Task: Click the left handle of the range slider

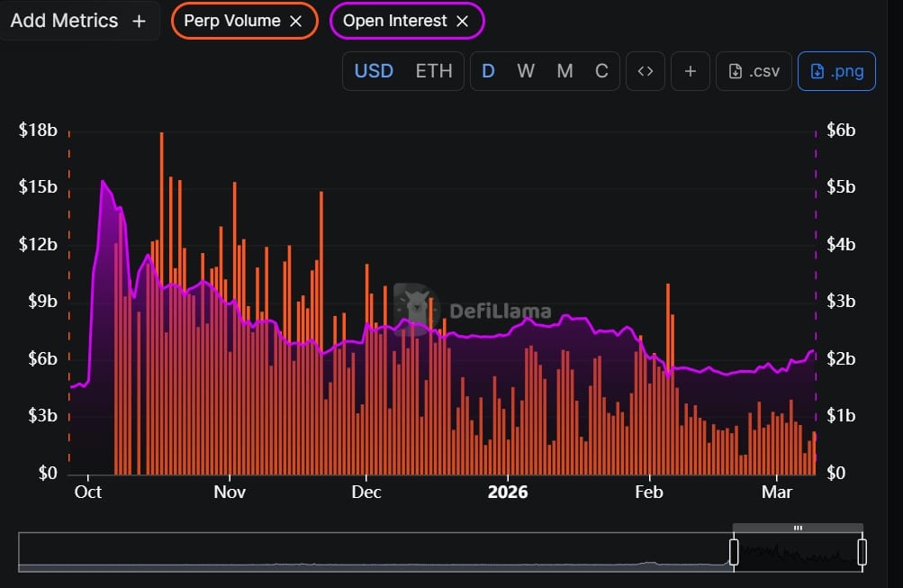Action: (734, 549)
